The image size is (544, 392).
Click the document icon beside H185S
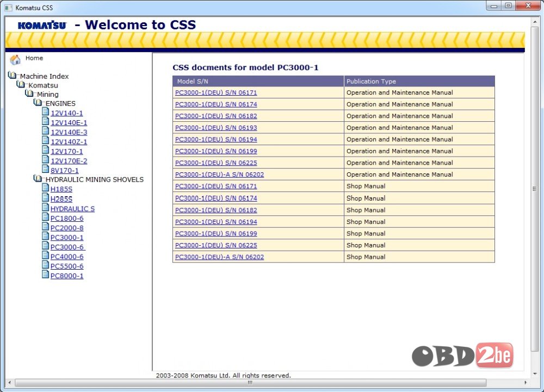pos(46,188)
